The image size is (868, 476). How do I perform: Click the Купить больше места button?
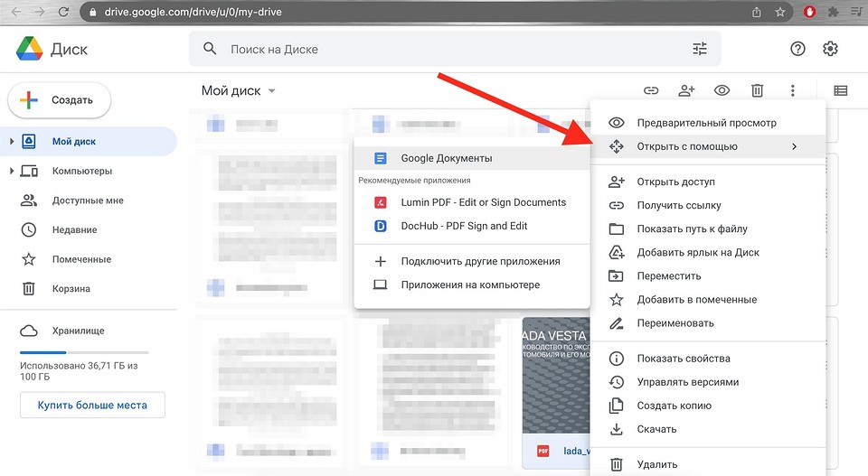[92, 406]
